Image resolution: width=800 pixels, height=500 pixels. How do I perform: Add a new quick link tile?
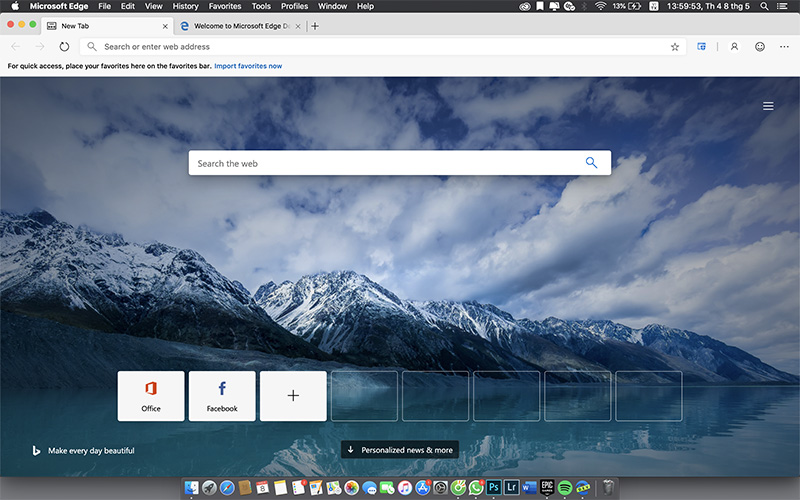pyautogui.click(x=293, y=395)
